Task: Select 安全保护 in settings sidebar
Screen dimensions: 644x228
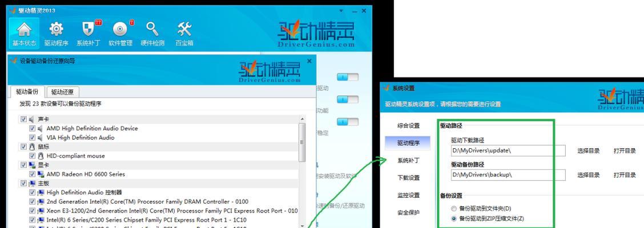Action: pyautogui.click(x=408, y=213)
